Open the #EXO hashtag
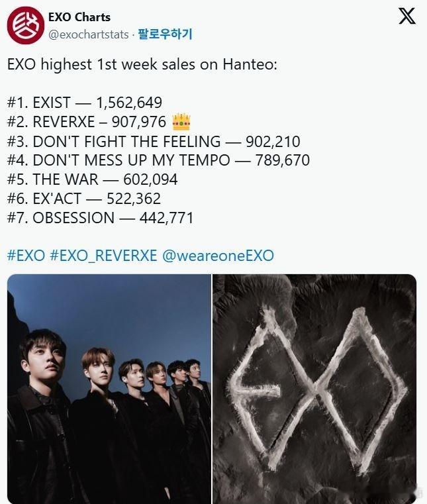The width and height of the screenshot is (427, 504). click(x=26, y=256)
